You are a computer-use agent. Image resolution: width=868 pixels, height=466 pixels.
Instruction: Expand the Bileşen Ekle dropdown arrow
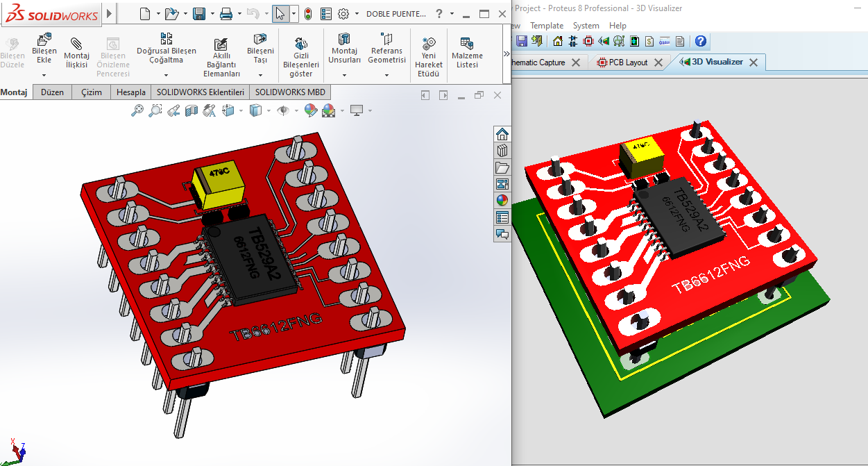pyautogui.click(x=44, y=74)
